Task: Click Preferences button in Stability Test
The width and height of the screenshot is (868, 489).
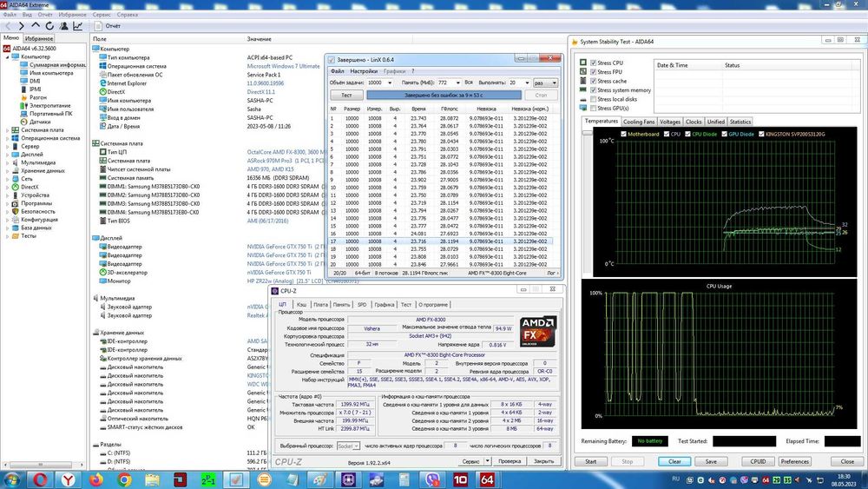Action: 794,461
